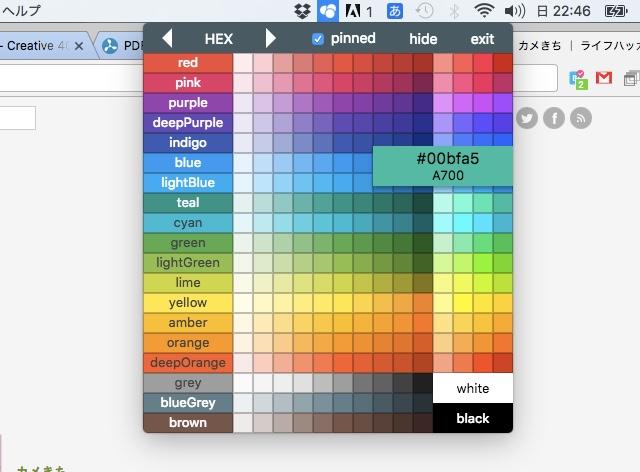Pick the last accent swatch in purple row
The height and width of the screenshot is (472, 640).
click(x=503, y=103)
